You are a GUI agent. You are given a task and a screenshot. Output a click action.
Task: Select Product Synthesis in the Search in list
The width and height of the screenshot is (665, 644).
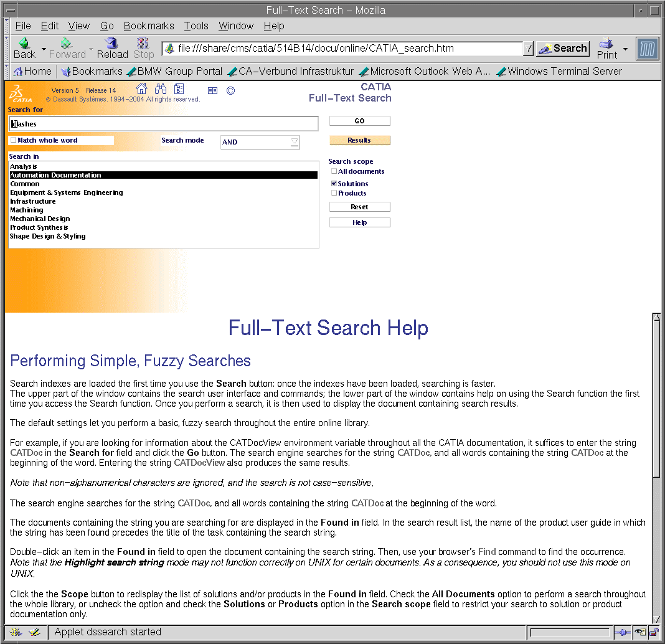pos(163,227)
